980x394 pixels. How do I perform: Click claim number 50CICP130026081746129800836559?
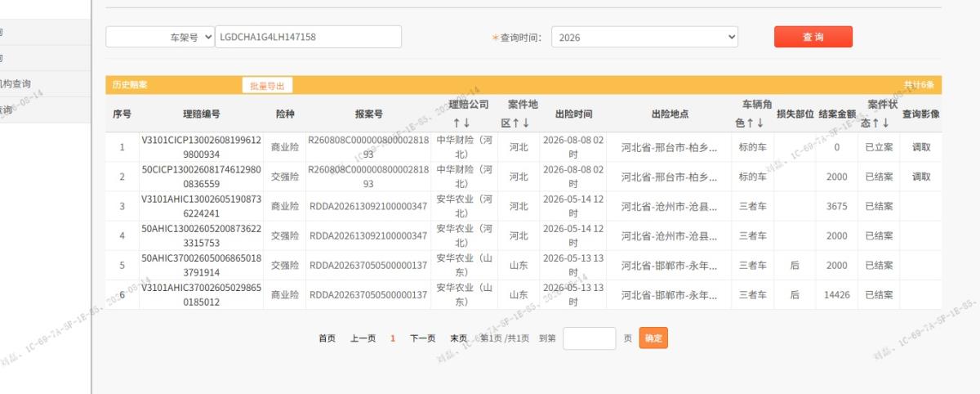(x=201, y=177)
